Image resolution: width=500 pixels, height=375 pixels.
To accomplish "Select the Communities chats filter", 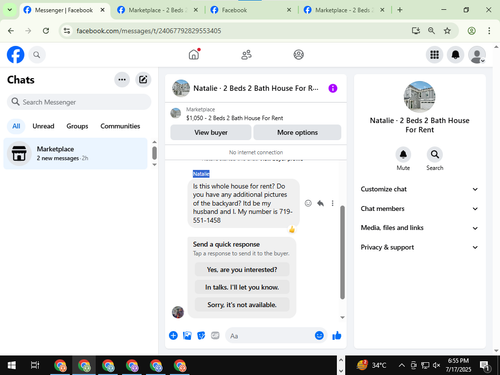I will tap(120, 126).
